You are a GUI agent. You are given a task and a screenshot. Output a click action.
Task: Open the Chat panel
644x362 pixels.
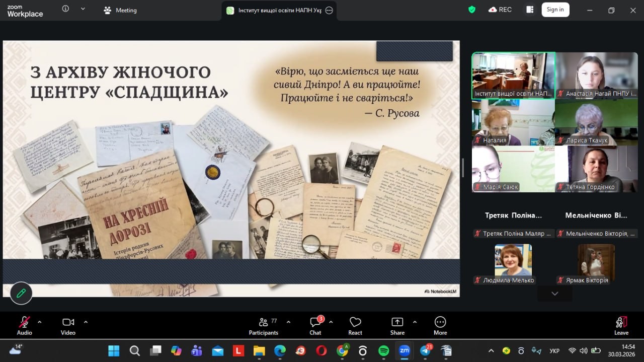(x=315, y=325)
